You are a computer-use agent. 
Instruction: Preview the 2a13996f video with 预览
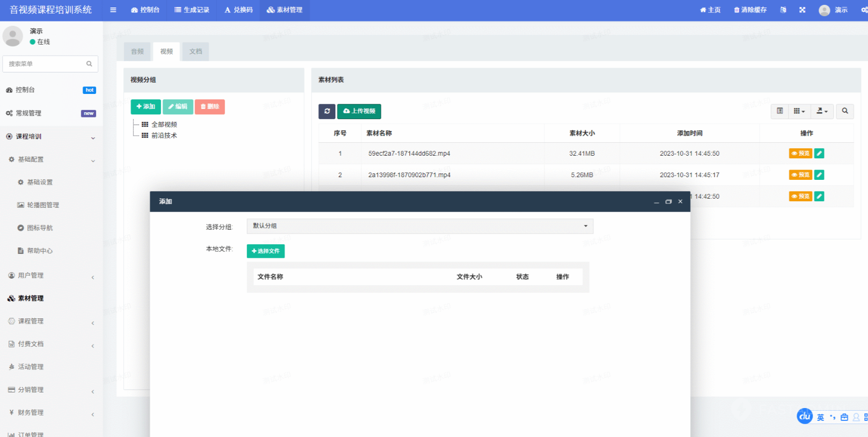[800, 175]
